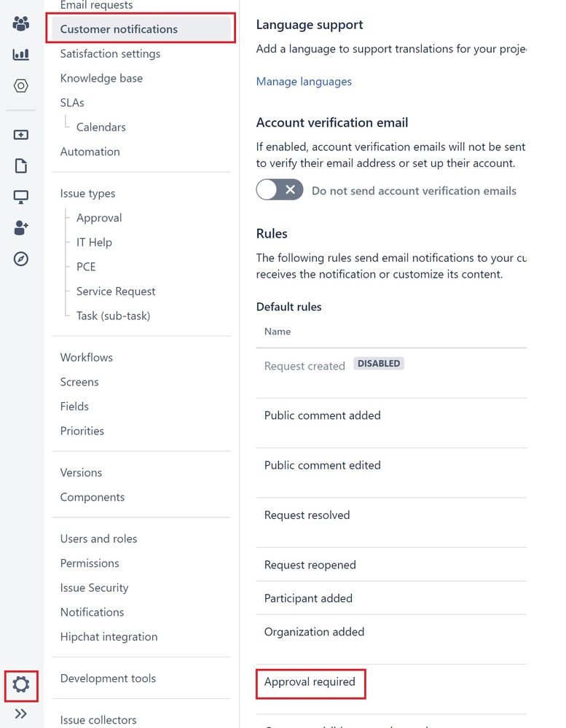Click the Manage languages link
The width and height of the screenshot is (566, 728).
click(304, 82)
